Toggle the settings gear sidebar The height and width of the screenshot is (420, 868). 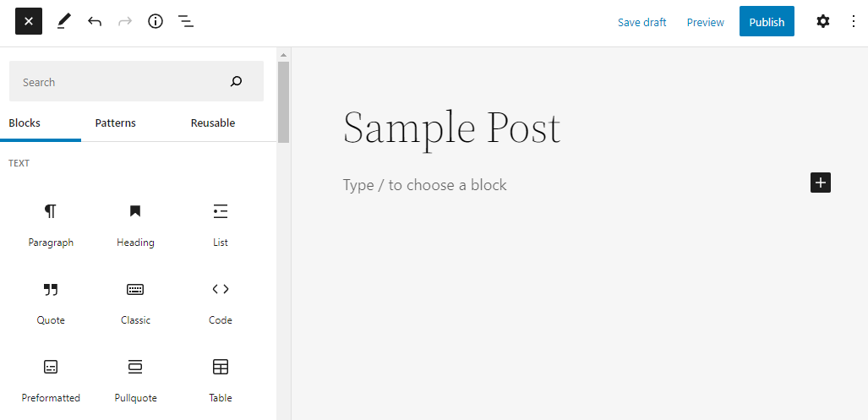[822, 22]
